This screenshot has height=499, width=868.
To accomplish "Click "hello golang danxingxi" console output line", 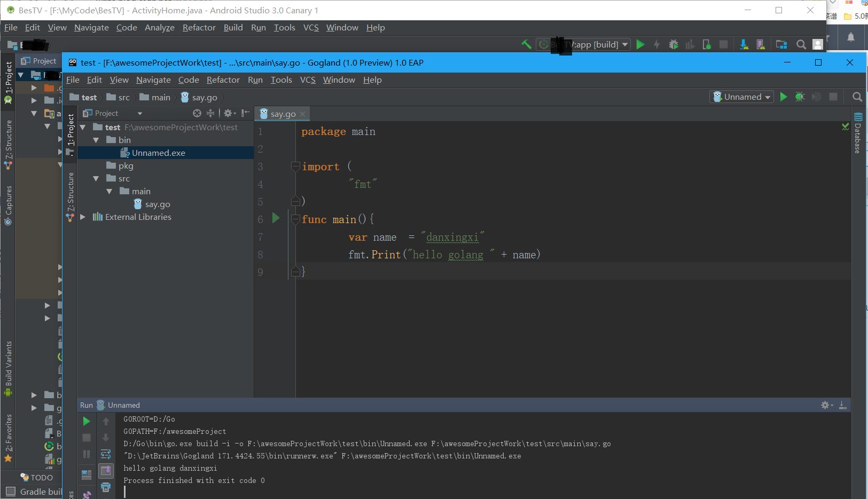I will [170, 468].
